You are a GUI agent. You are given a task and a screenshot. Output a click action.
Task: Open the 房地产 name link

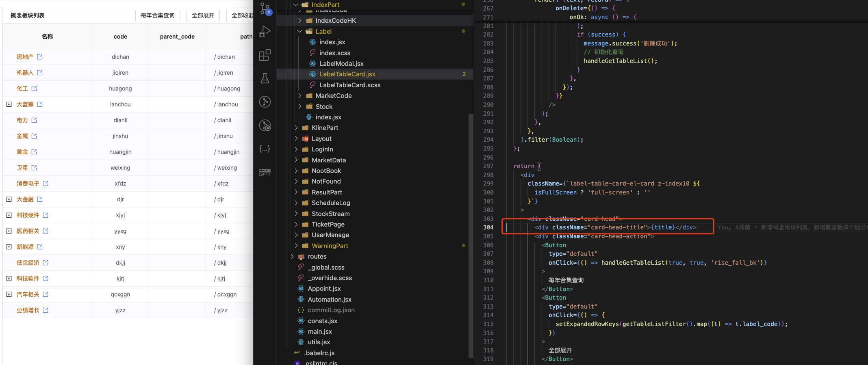(x=25, y=57)
